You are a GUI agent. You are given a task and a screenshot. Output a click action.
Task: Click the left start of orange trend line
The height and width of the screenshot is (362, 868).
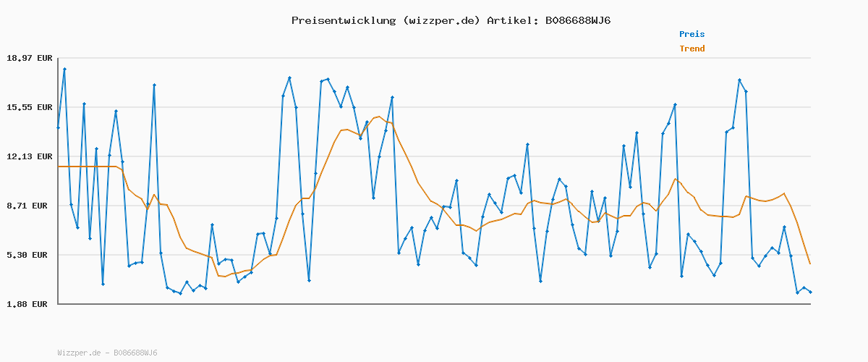click(59, 167)
